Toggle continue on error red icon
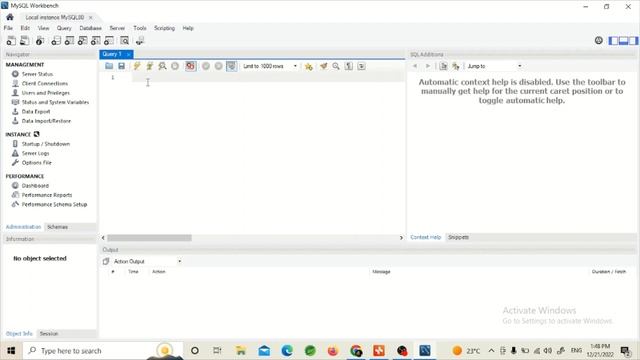Viewport: 640px width, 360px height. click(x=190, y=66)
